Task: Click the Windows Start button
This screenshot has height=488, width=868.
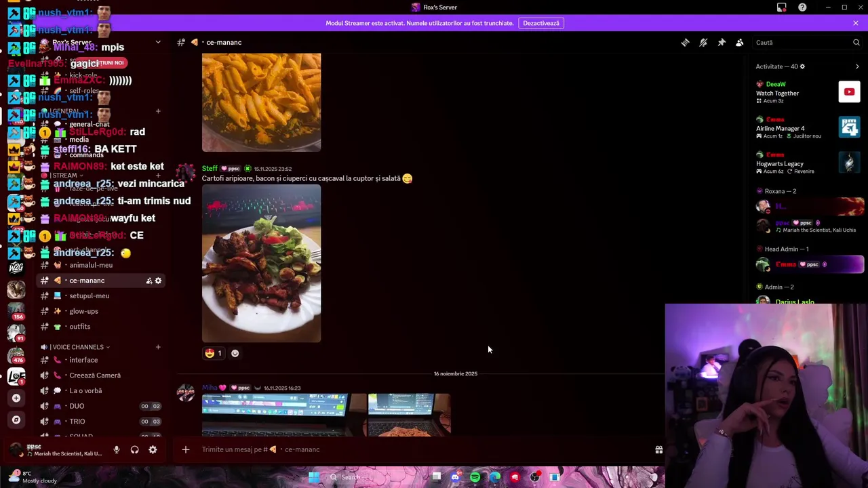Action: (x=314, y=477)
